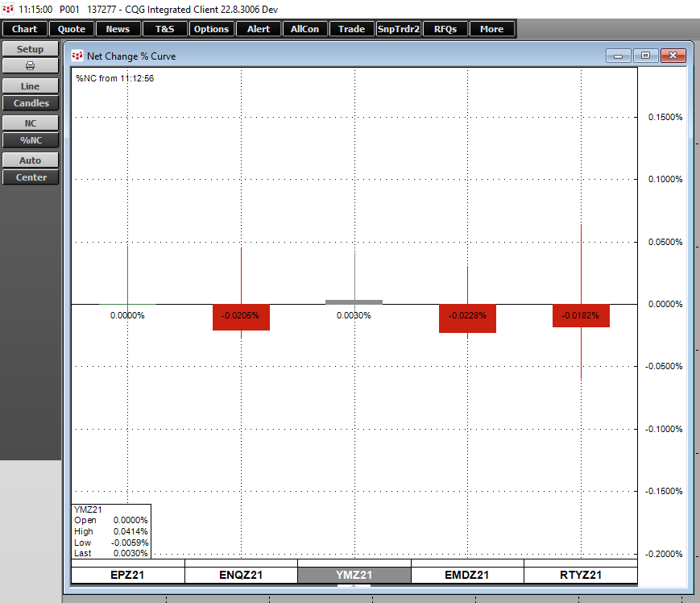Viewport: 700px width, 603px height.
Task: Open the Options menu
Action: tap(211, 28)
